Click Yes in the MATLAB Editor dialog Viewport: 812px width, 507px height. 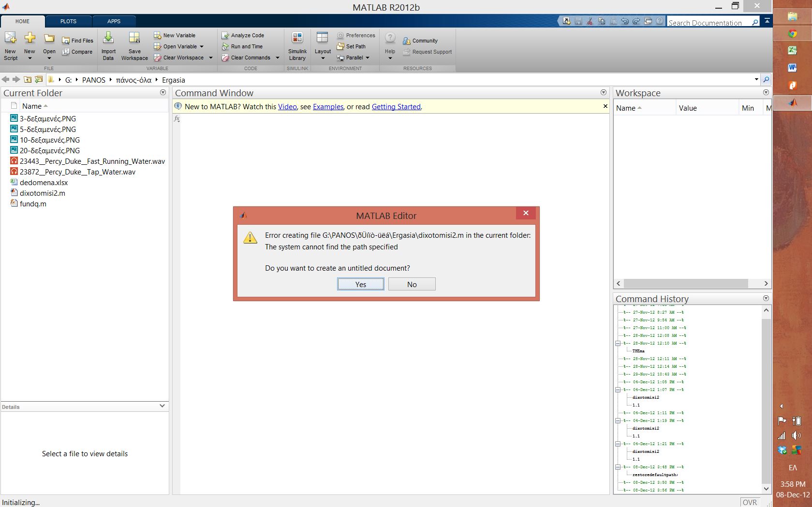coord(361,284)
